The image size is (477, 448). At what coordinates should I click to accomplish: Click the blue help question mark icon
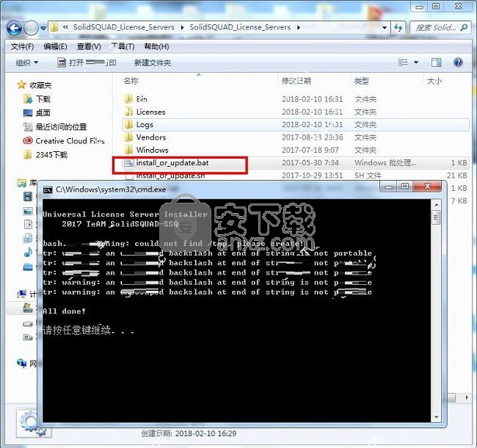tap(458, 62)
